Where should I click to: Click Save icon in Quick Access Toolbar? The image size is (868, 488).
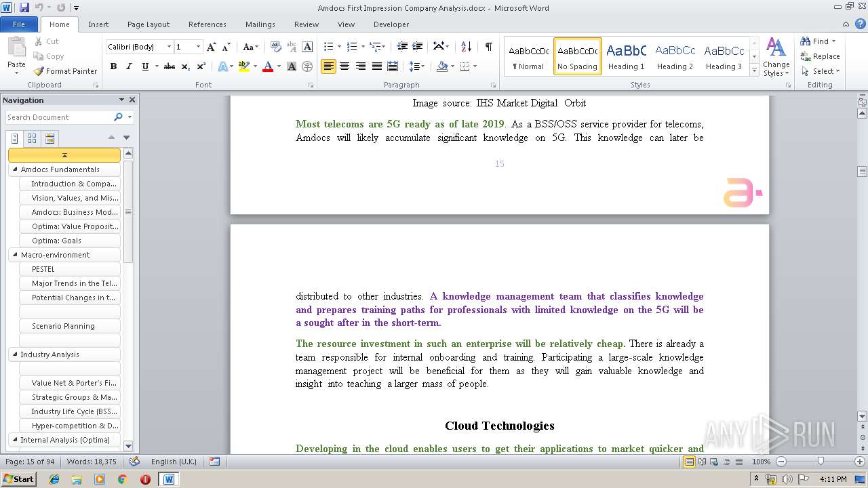click(x=24, y=7)
